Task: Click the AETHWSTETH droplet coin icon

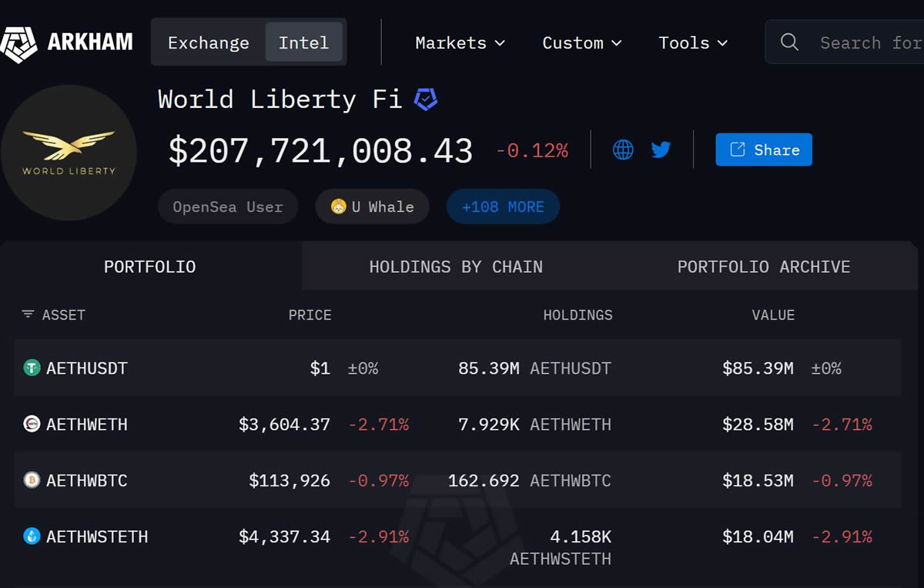Action: (32, 536)
